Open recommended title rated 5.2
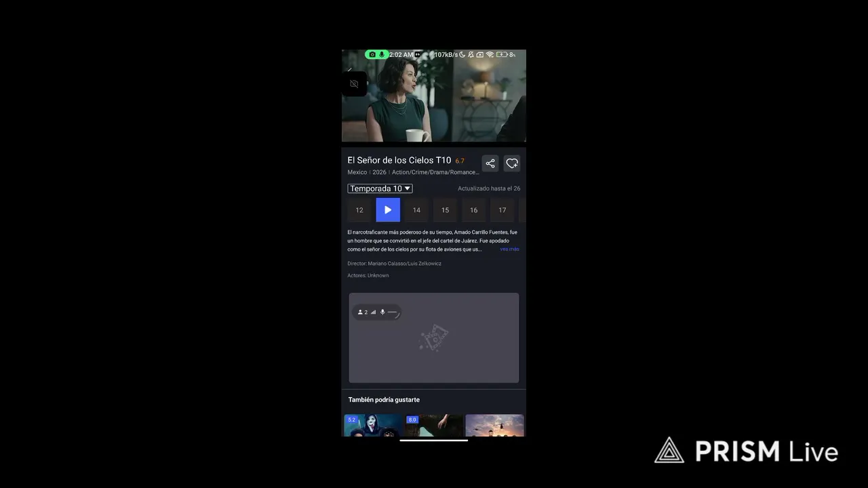Viewport: 868px width, 488px height. (x=373, y=425)
